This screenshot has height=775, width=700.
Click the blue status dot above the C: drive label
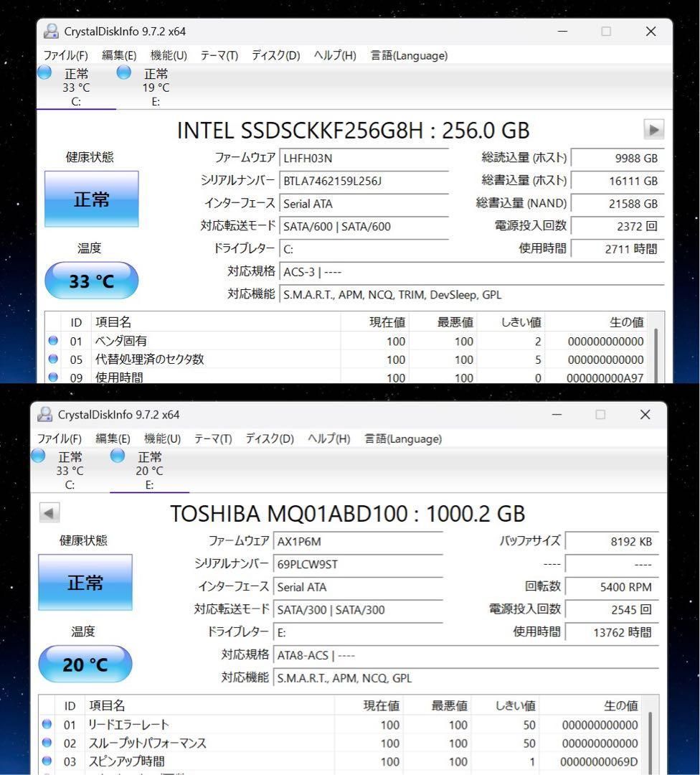tap(44, 72)
